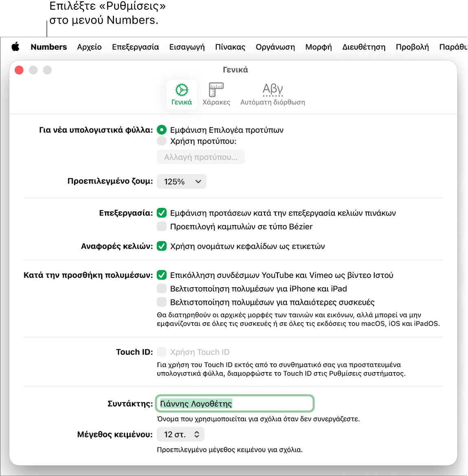Open the Μέγεθος κειμένου 12 στ. popup
Screen dimensions: 468x476
click(180, 434)
